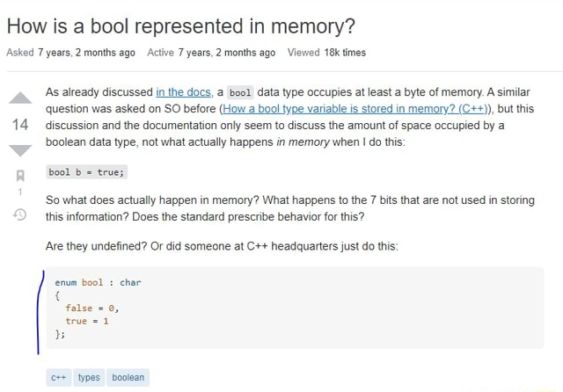
Task: Click the bookmark count number 1
Action: coord(20,192)
